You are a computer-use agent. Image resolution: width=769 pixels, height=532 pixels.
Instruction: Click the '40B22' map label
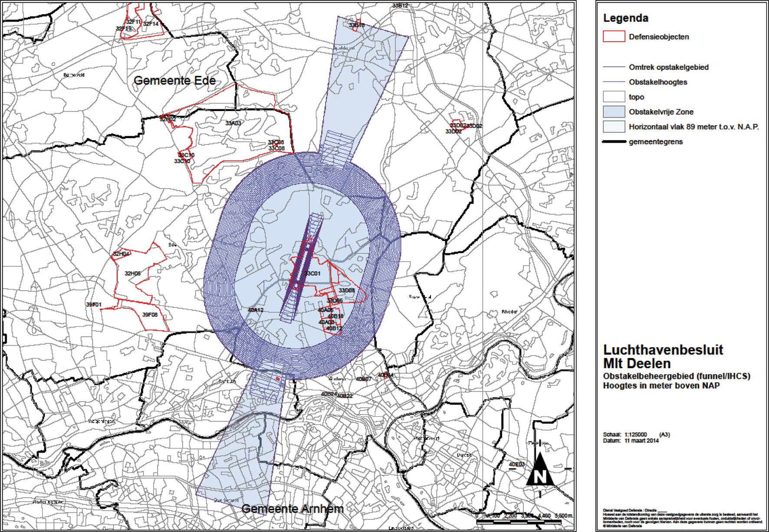[x=345, y=396]
